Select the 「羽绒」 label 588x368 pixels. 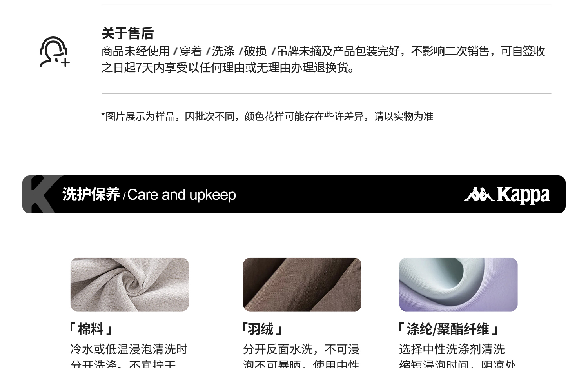coord(262,329)
